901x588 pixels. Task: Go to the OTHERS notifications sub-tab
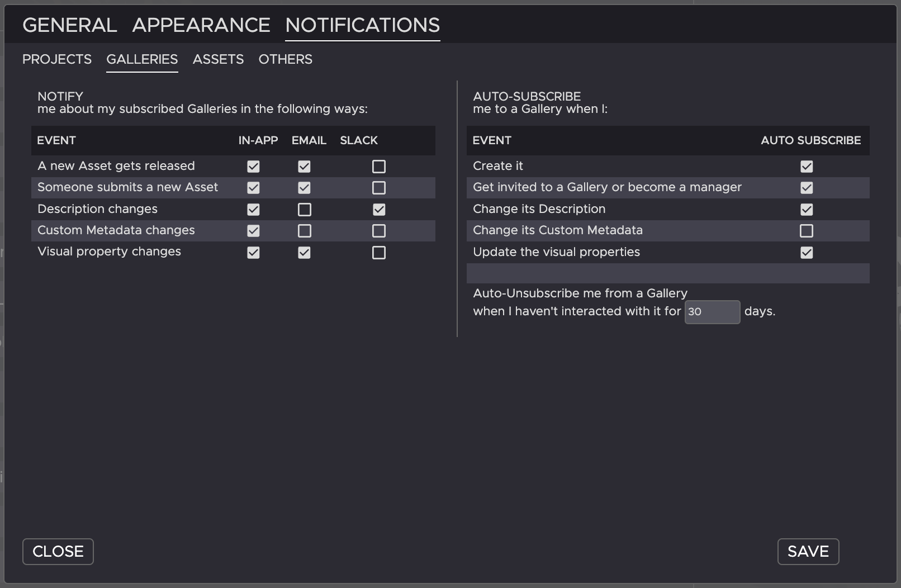pyautogui.click(x=285, y=59)
